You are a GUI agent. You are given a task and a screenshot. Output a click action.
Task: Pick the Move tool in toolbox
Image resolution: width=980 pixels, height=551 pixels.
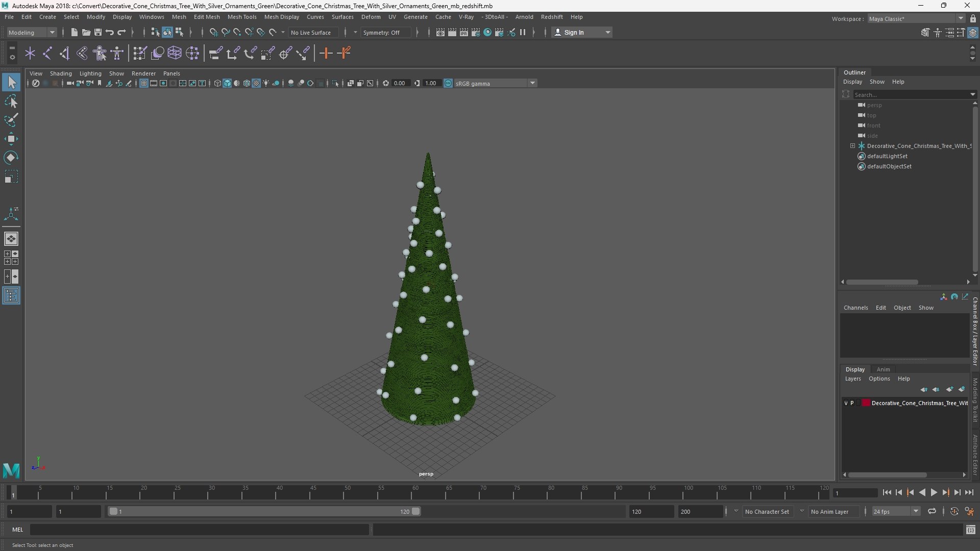coord(11,139)
